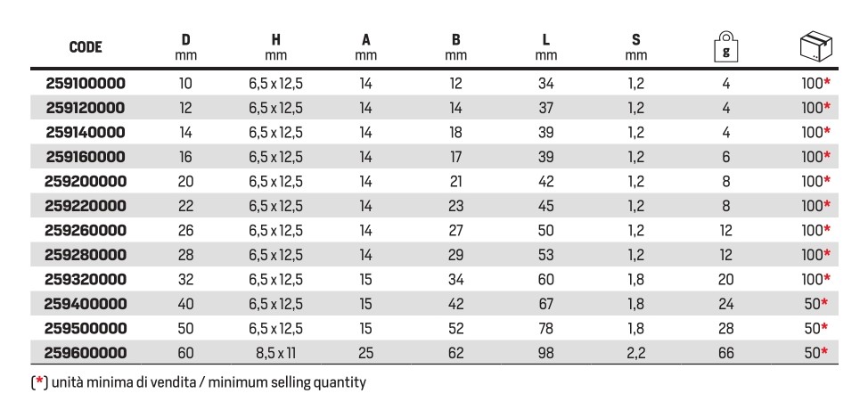Select the L value 98 cell
This screenshot has width=868, height=418.
tap(545, 353)
